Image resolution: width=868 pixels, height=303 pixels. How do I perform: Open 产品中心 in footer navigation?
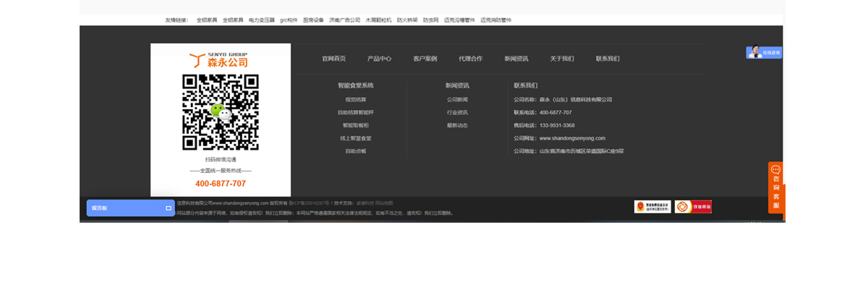pyautogui.click(x=379, y=59)
